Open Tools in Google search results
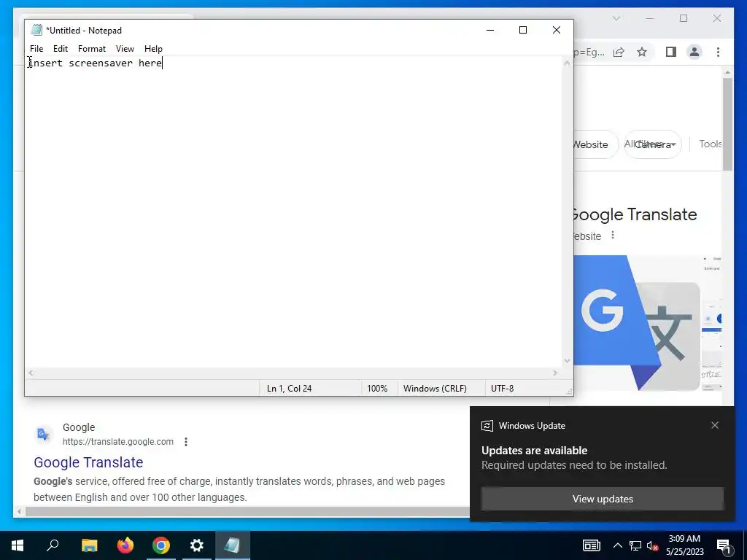747x560 pixels. (711, 144)
